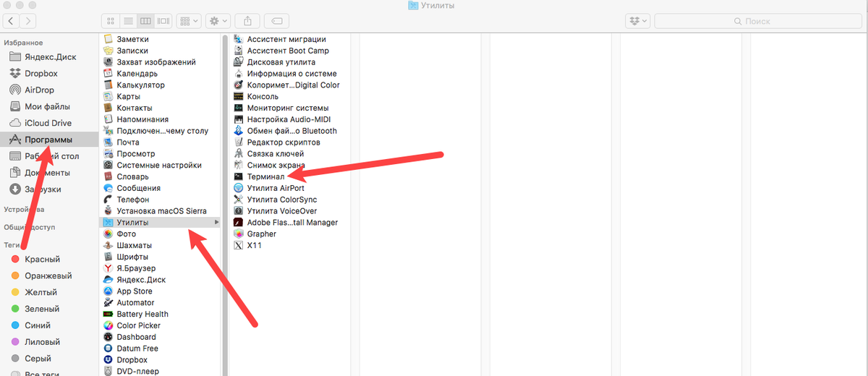Switch to list view mode
This screenshot has width=868, height=376.
point(128,22)
